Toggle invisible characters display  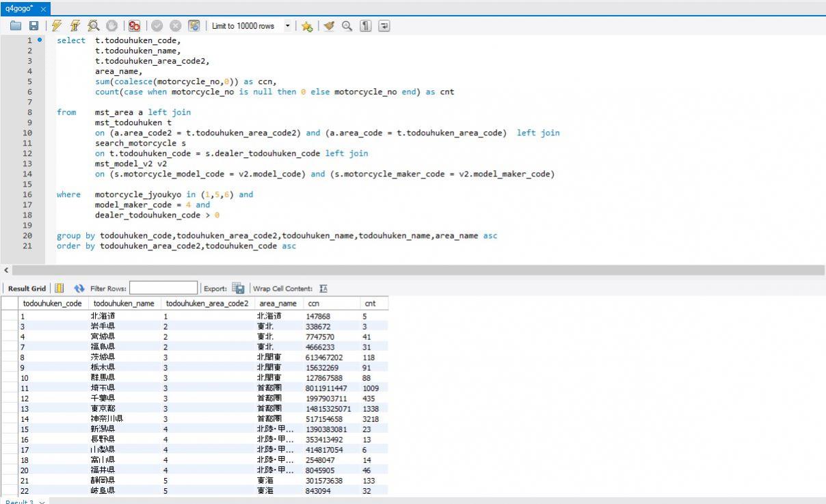(366, 26)
